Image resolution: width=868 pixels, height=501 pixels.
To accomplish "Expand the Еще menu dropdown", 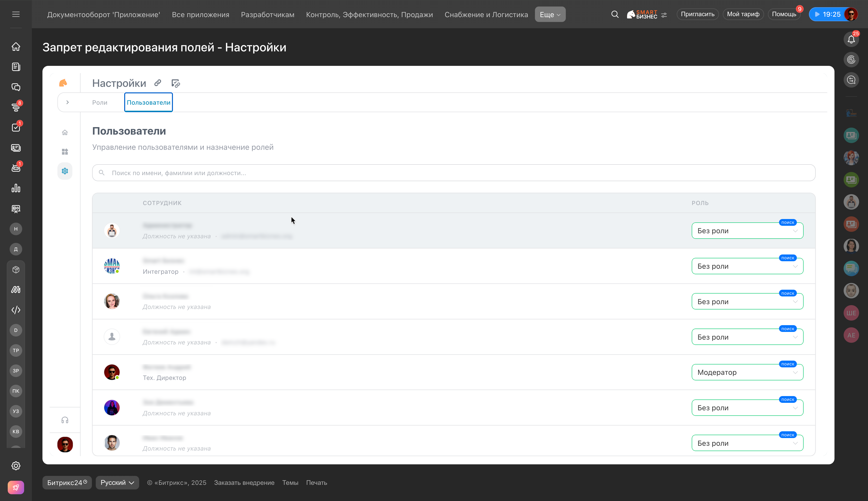I will (550, 14).
